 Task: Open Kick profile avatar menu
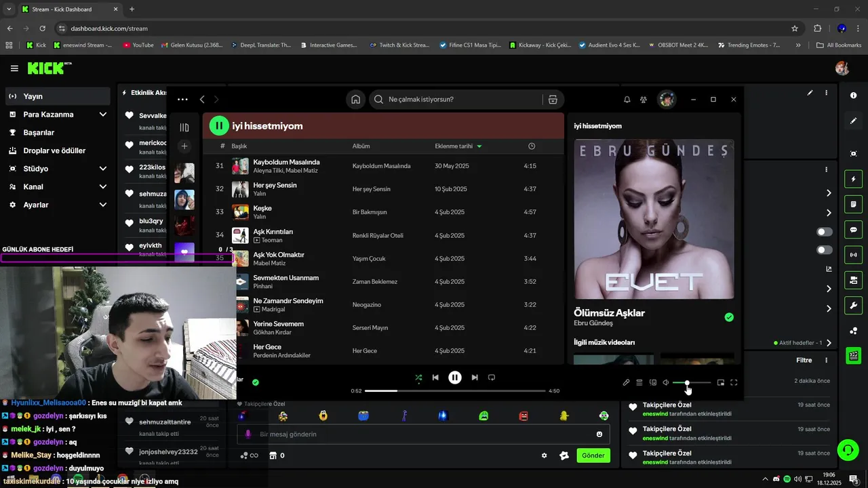click(842, 68)
